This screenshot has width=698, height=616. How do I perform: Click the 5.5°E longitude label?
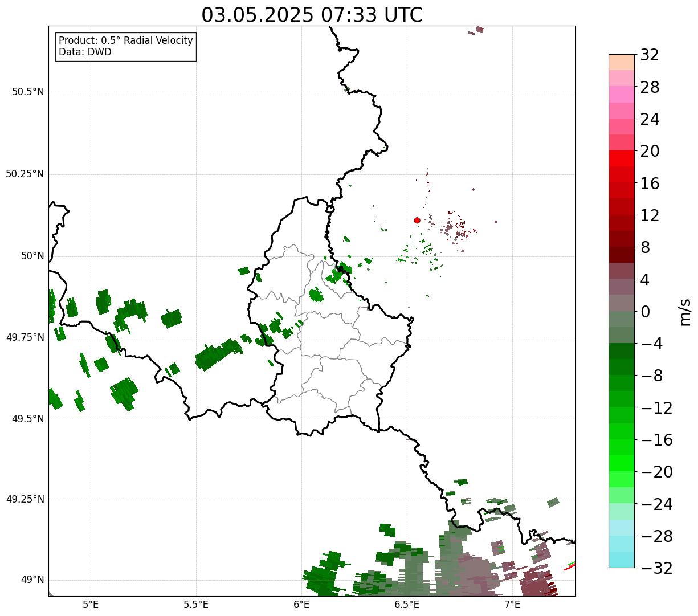[x=196, y=604]
